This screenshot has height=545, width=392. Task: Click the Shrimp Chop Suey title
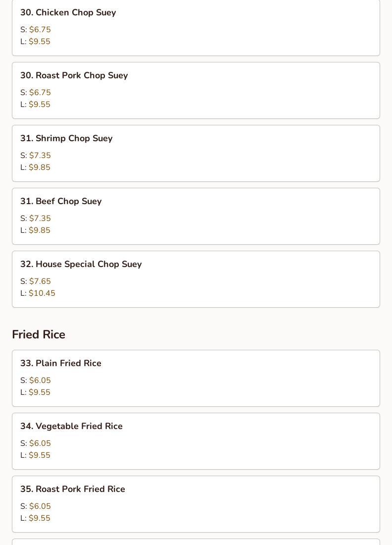click(66, 138)
